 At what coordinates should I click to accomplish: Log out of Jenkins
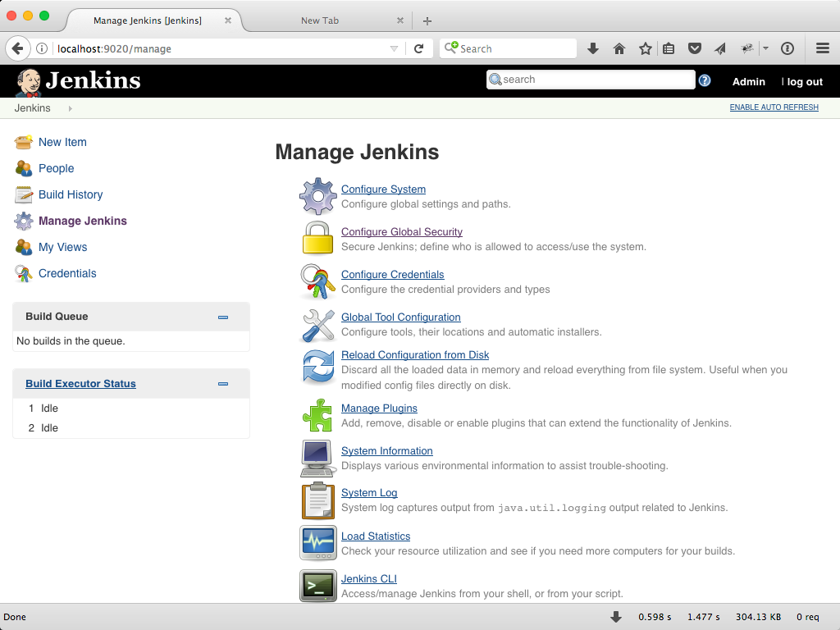[x=805, y=81]
